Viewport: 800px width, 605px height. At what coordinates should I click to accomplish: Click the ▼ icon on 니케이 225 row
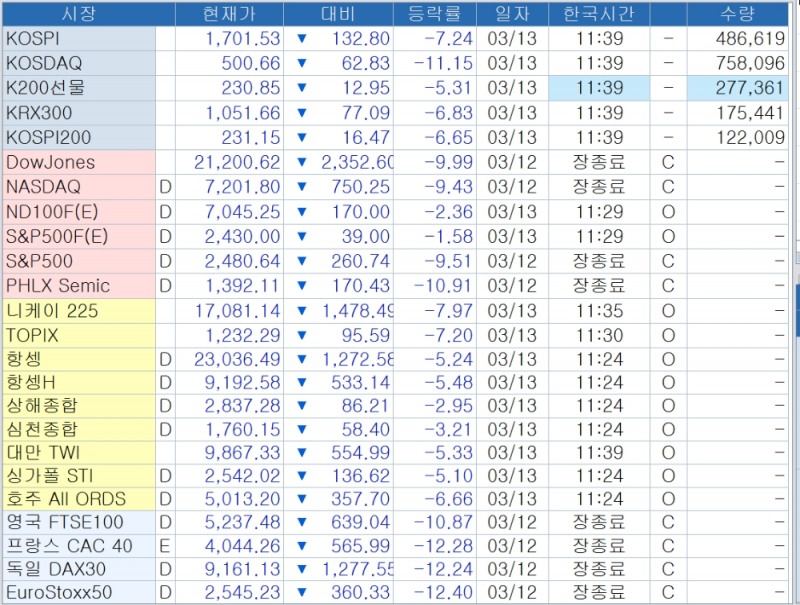pyautogui.click(x=302, y=311)
